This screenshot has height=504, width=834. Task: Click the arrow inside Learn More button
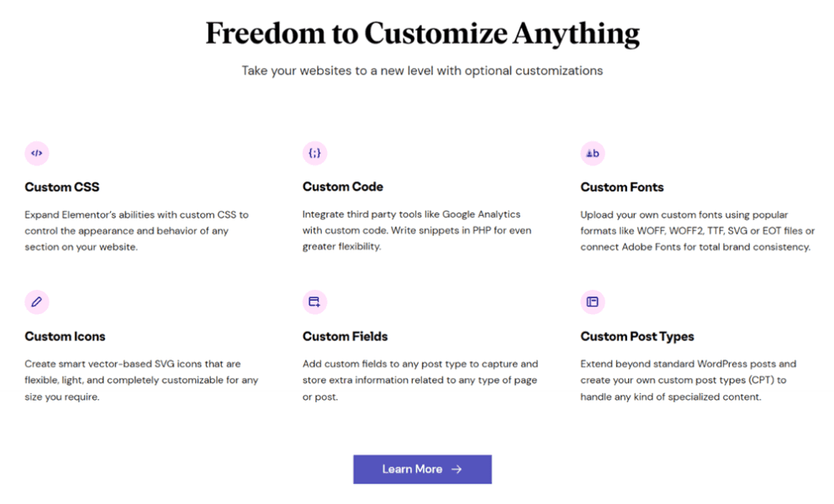(x=457, y=469)
